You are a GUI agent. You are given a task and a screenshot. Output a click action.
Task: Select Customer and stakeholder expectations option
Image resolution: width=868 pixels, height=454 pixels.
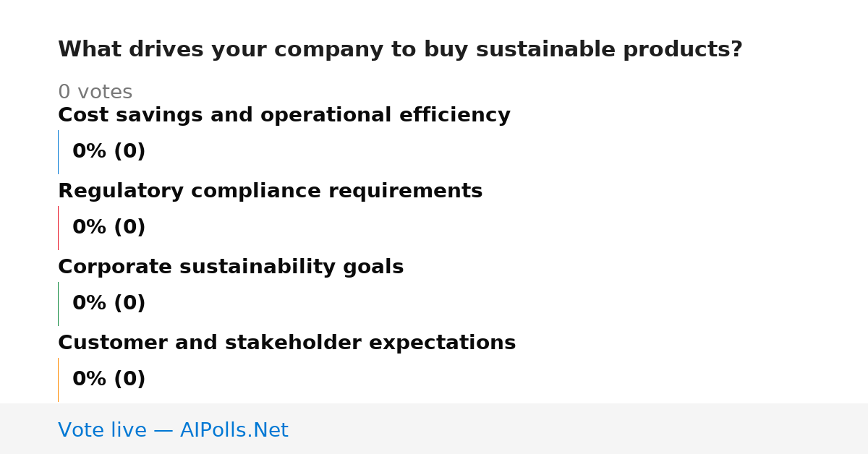[286, 343]
